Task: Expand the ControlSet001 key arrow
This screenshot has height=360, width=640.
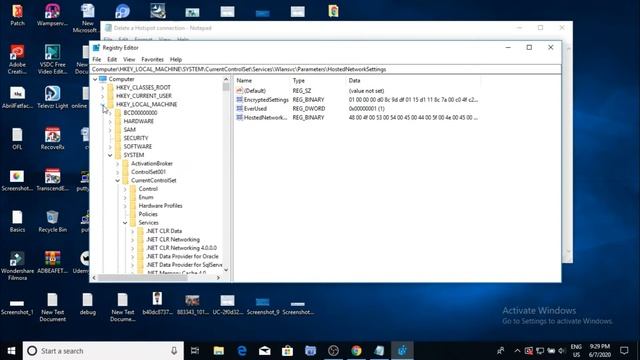Action: [x=118, y=172]
